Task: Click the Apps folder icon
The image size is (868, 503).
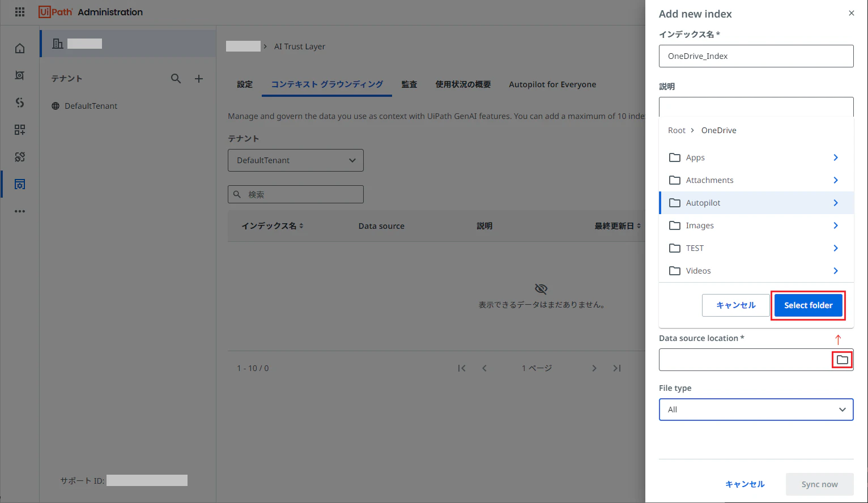Action: (674, 157)
